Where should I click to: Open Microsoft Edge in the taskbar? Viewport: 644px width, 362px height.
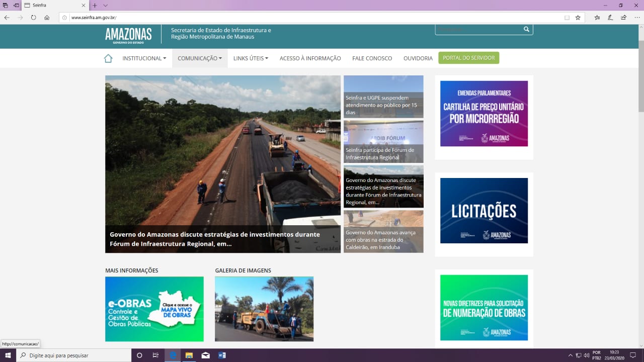pyautogui.click(x=173, y=355)
